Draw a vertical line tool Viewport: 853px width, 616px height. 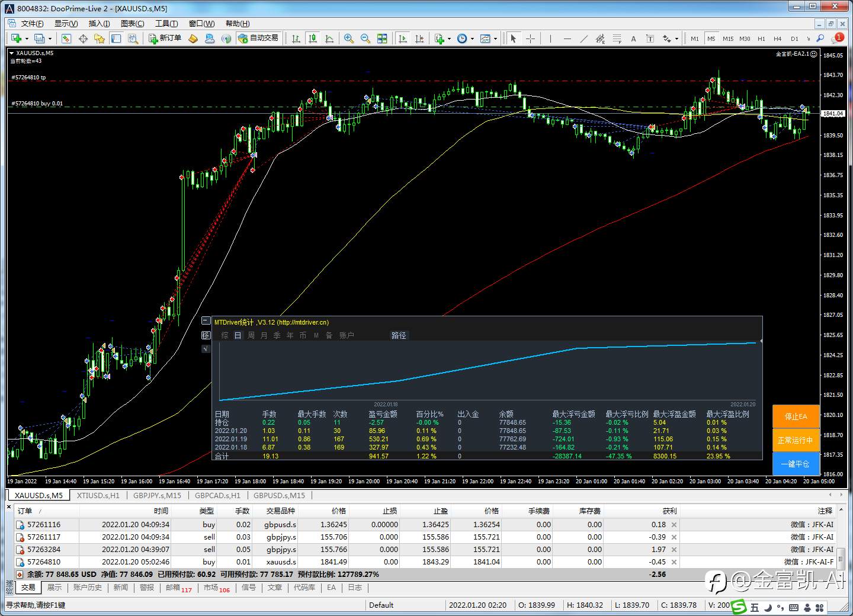pos(550,38)
